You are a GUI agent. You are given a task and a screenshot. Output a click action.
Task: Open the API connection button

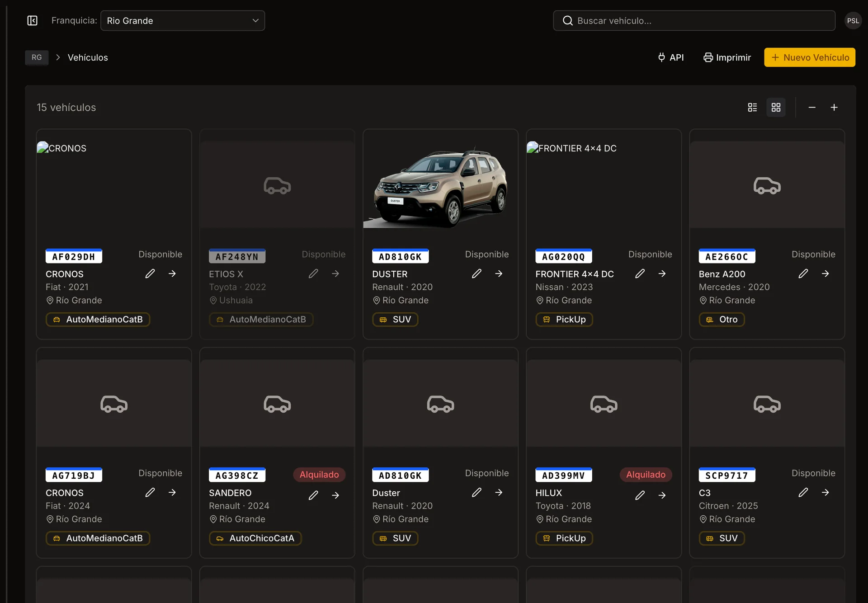pos(670,57)
